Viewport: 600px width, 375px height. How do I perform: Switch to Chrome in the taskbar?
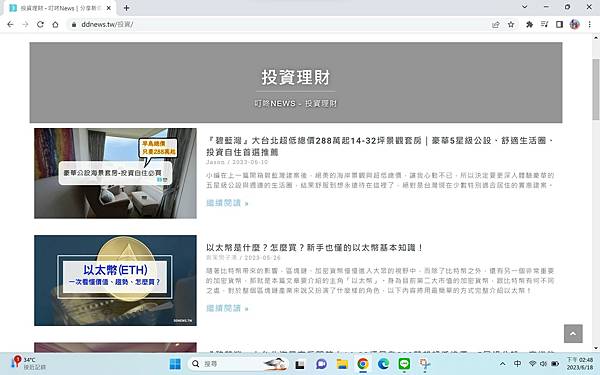click(x=363, y=364)
